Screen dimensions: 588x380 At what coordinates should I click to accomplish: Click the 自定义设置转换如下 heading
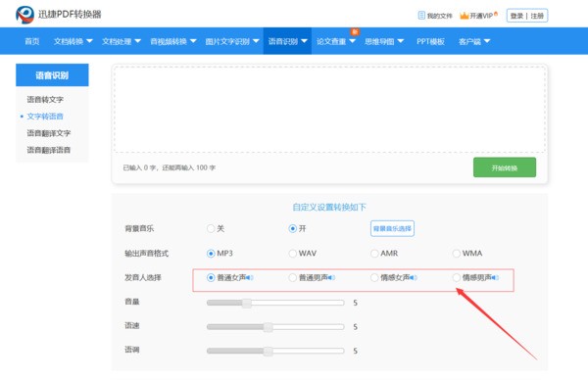[329, 207]
